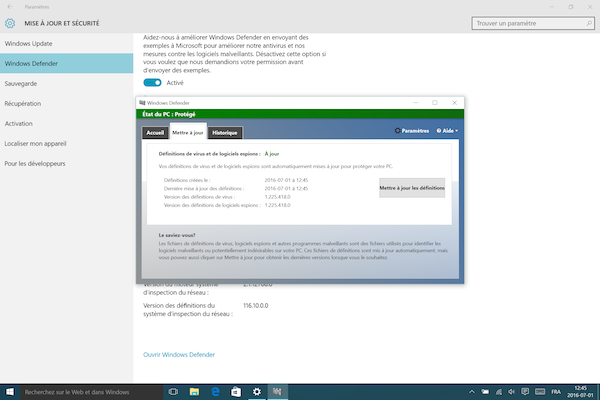Click the À jour status text
600x400 pixels.
272,154
